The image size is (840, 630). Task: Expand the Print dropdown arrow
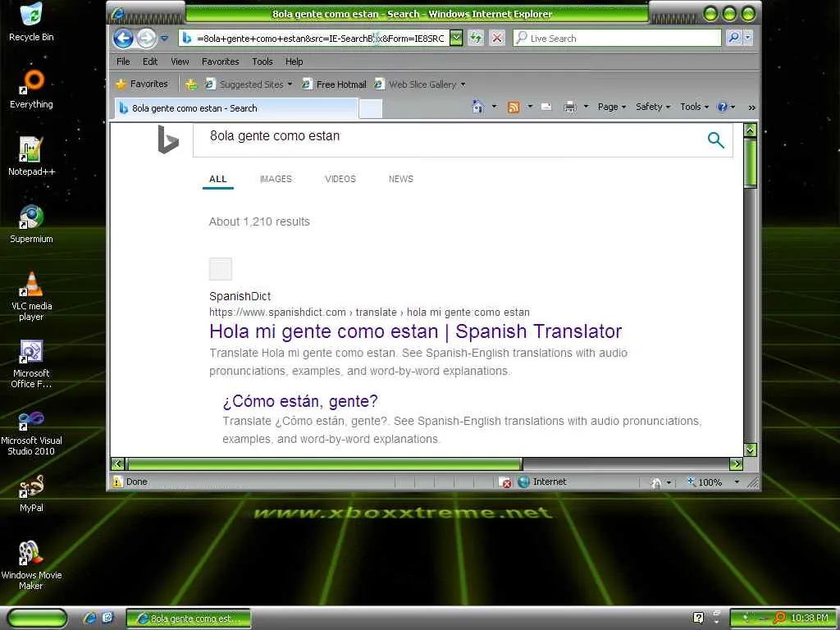pos(586,107)
